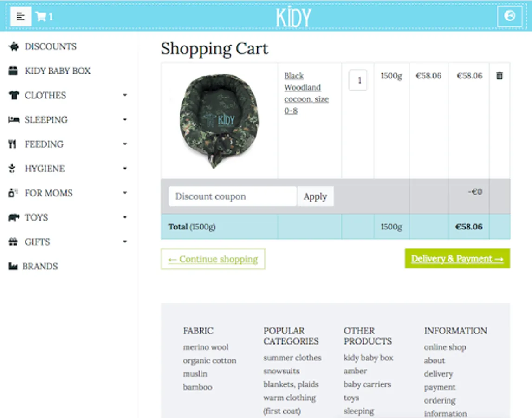Select the GIFTS category label
The height and width of the screenshot is (418, 532).
coord(37,242)
